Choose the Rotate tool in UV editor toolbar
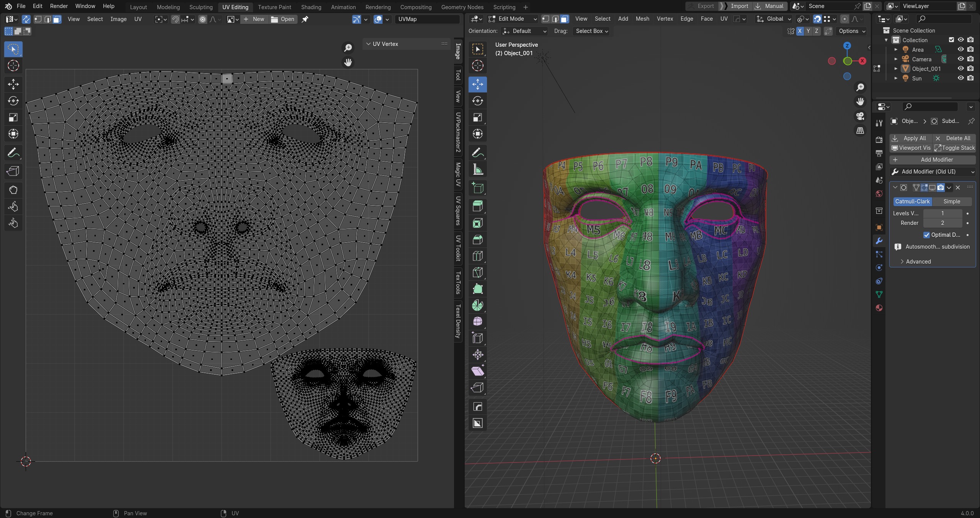Image resolution: width=980 pixels, height=518 pixels. point(13,101)
